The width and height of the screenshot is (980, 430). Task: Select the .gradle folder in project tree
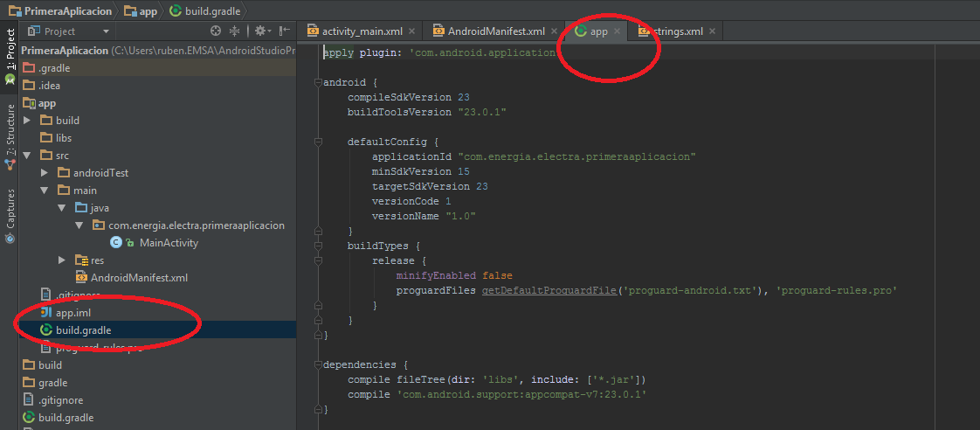(157, 68)
